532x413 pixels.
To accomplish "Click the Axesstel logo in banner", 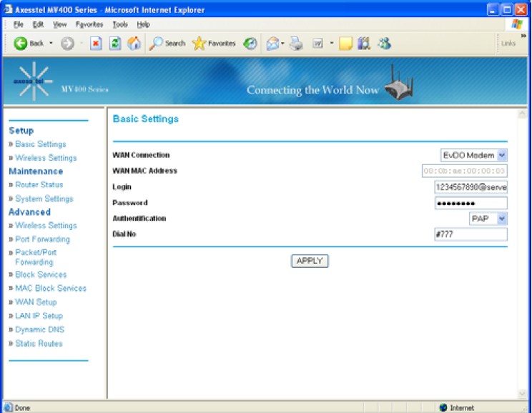I will (x=33, y=81).
